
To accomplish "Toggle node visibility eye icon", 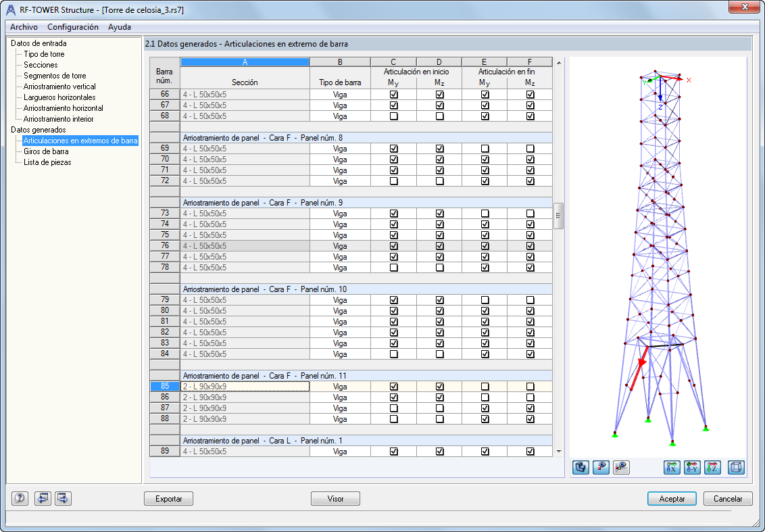I will coord(601,468).
